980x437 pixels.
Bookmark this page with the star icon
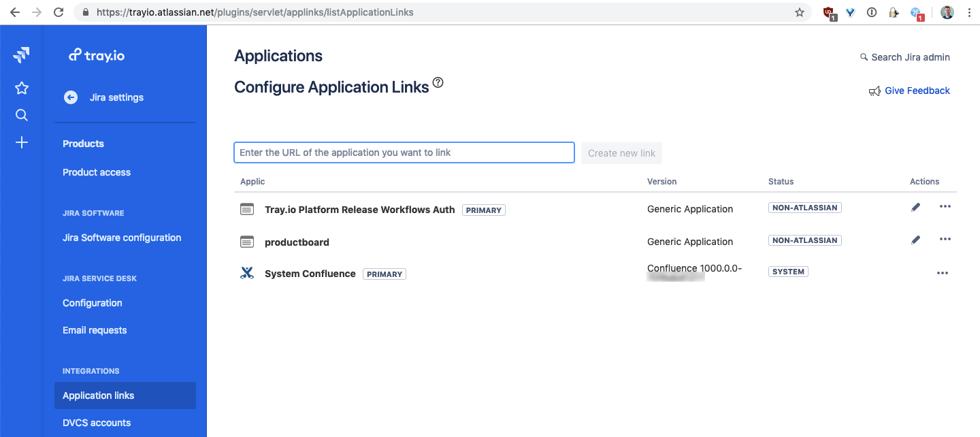(800, 12)
